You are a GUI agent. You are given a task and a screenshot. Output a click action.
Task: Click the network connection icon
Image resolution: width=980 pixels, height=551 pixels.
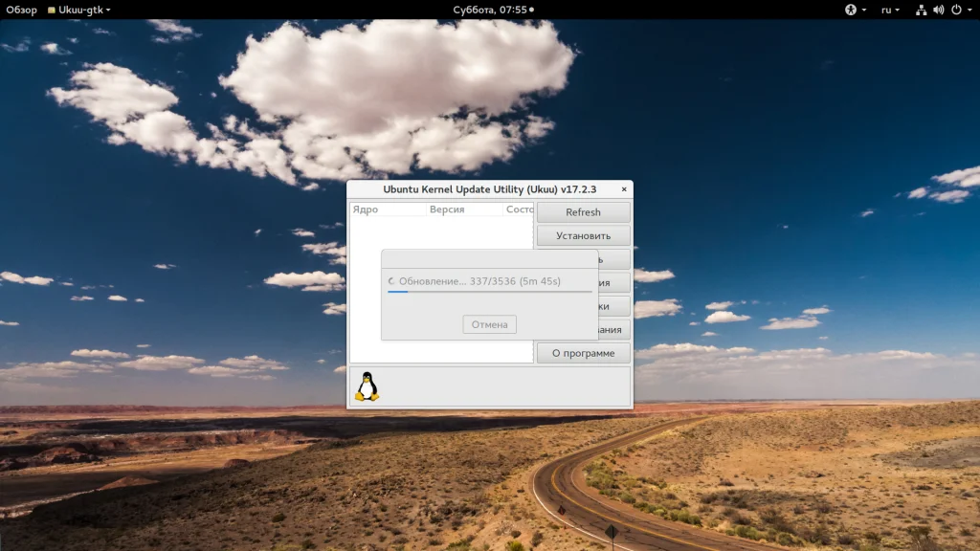(921, 10)
